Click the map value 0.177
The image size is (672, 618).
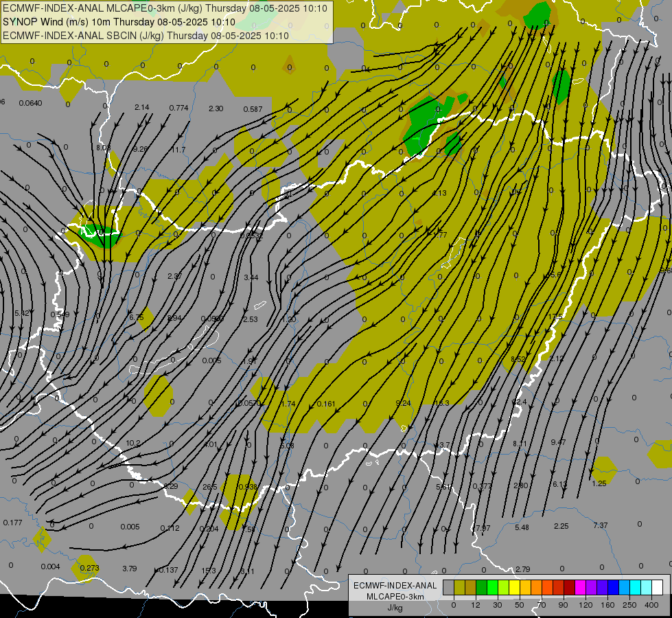[x=12, y=523]
